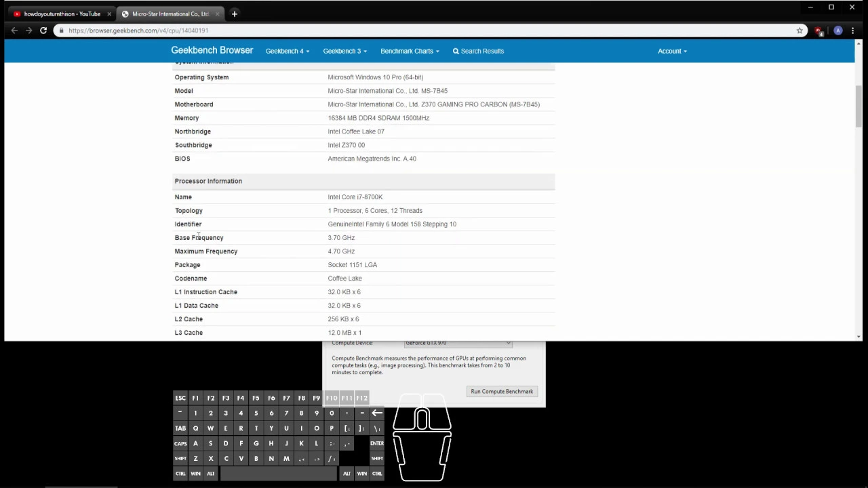
Task: Click '16384 MB DDR4 SDRAM 1500MHz' value
Action: click(x=378, y=118)
